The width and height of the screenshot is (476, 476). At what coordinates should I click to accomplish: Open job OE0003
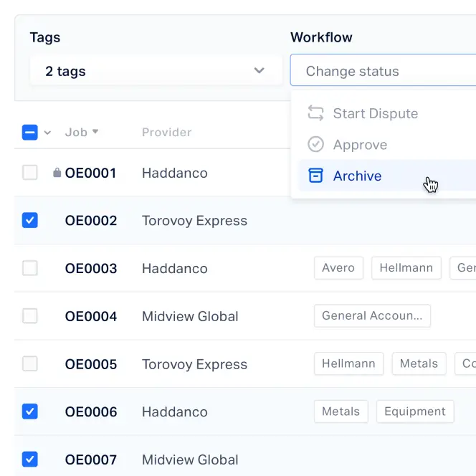(91, 269)
